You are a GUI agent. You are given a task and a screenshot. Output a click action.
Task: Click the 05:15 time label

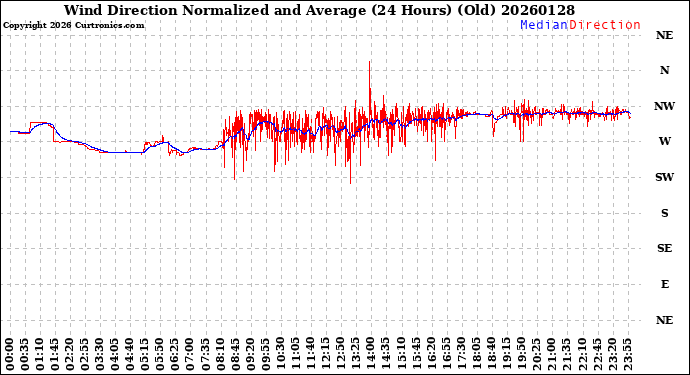pos(146,354)
